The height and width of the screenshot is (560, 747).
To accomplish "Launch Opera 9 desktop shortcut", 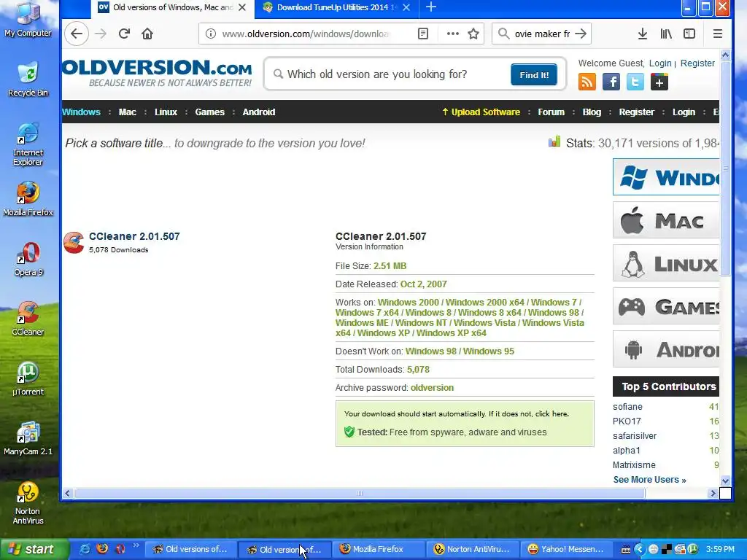I will (x=28, y=259).
